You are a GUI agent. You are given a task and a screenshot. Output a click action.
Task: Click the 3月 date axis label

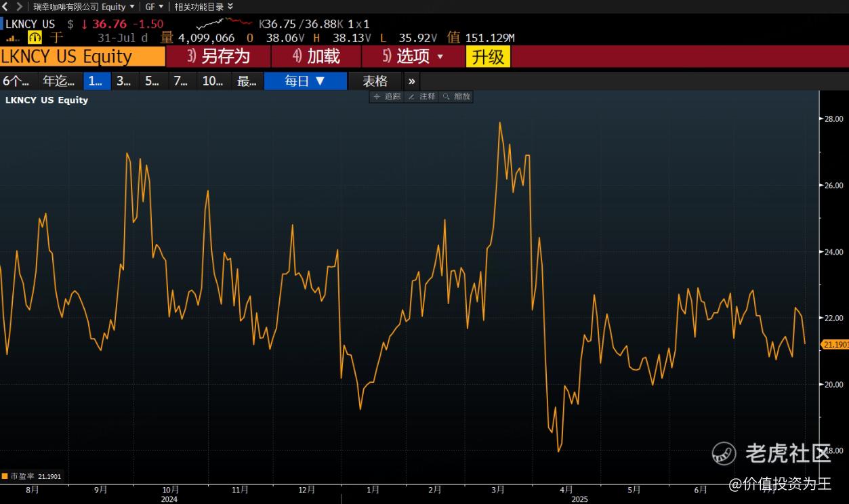pos(498,490)
